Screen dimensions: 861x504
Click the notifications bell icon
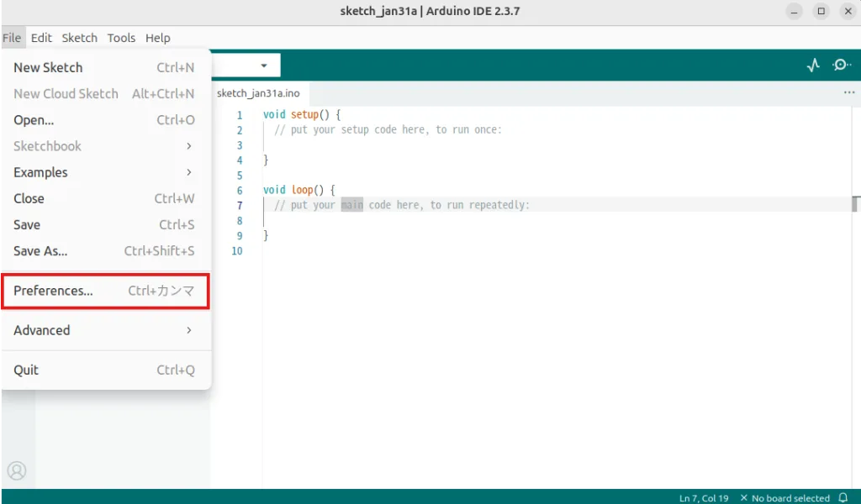click(843, 498)
